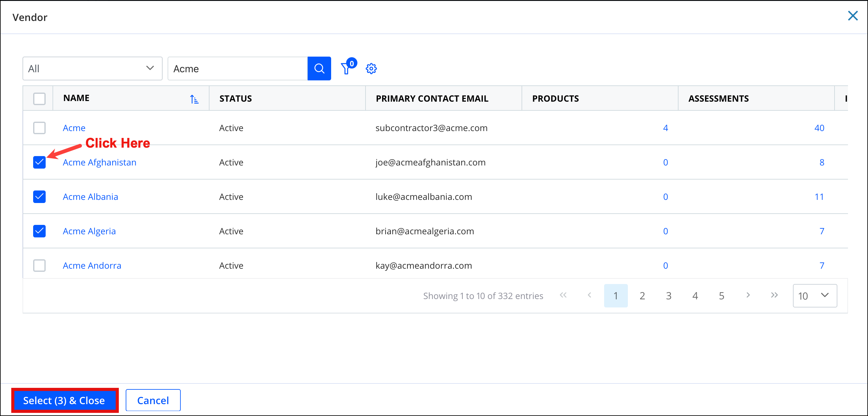Viewport: 868px width, 416px height.
Task: Click email joe@acmeafghanistan.com
Action: click(x=430, y=162)
